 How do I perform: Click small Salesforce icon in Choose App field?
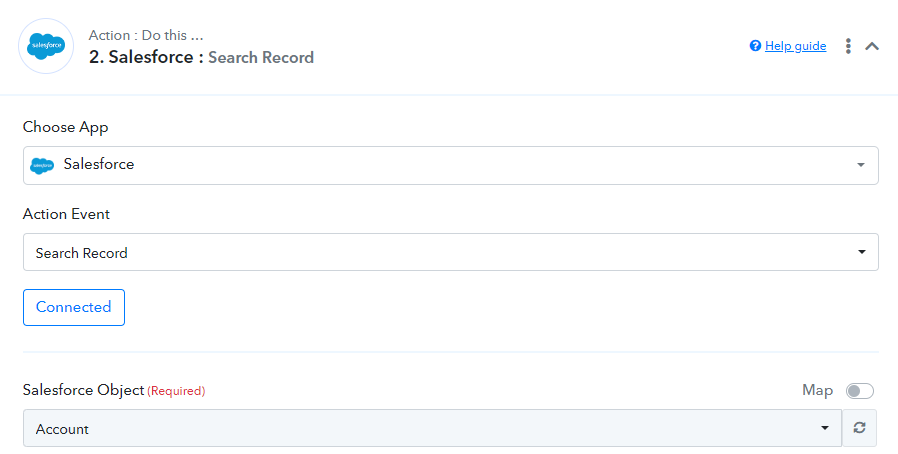pyautogui.click(x=42, y=165)
